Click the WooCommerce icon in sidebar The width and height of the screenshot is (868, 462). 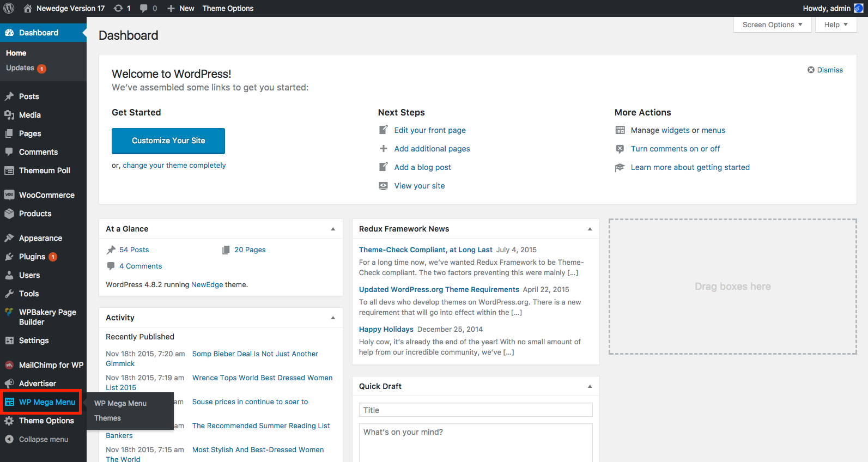[x=9, y=195]
